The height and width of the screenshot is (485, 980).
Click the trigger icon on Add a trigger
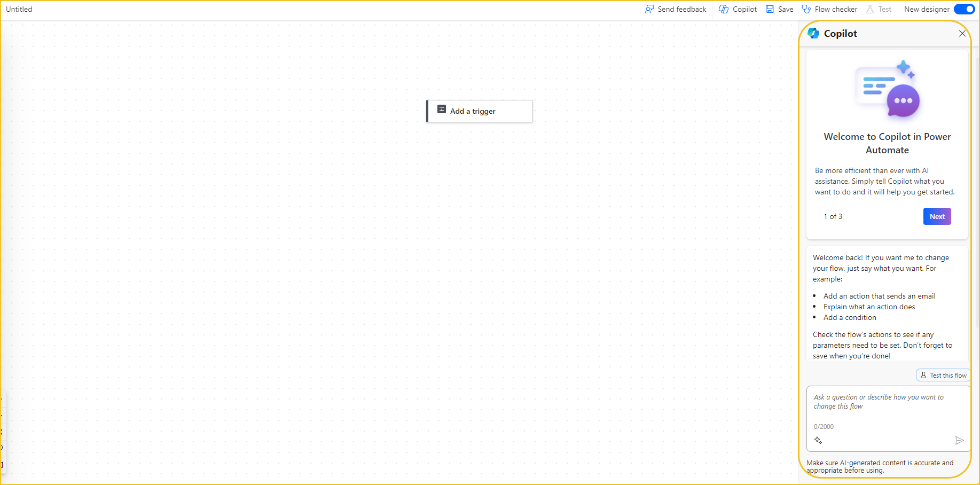(x=442, y=109)
